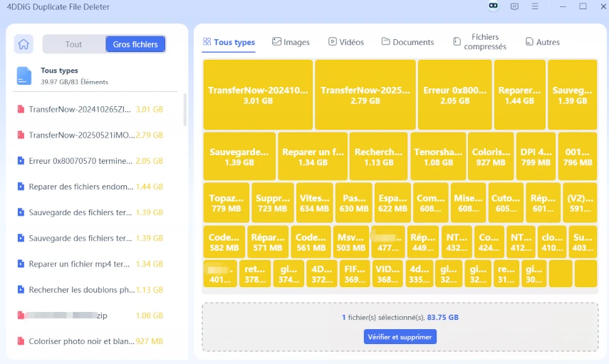
Task: Select Pas 630 MB treemap tile
Action: pyautogui.click(x=354, y=203)
